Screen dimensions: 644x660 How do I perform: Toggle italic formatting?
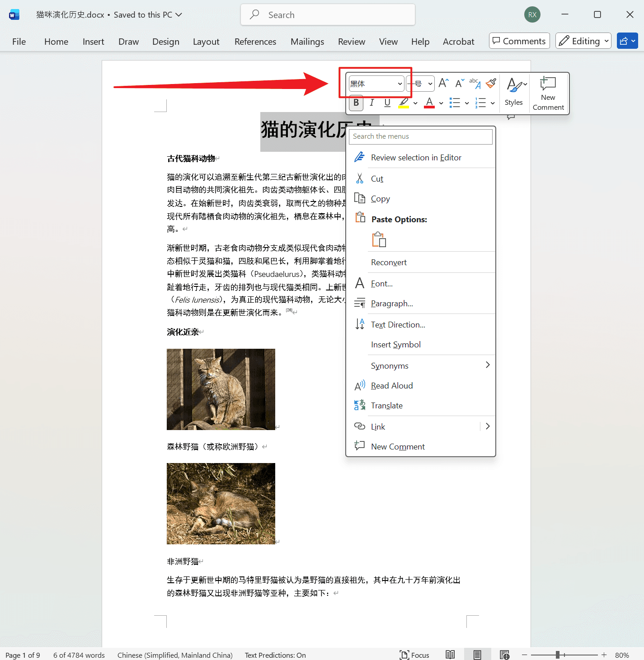pos(371,103)
